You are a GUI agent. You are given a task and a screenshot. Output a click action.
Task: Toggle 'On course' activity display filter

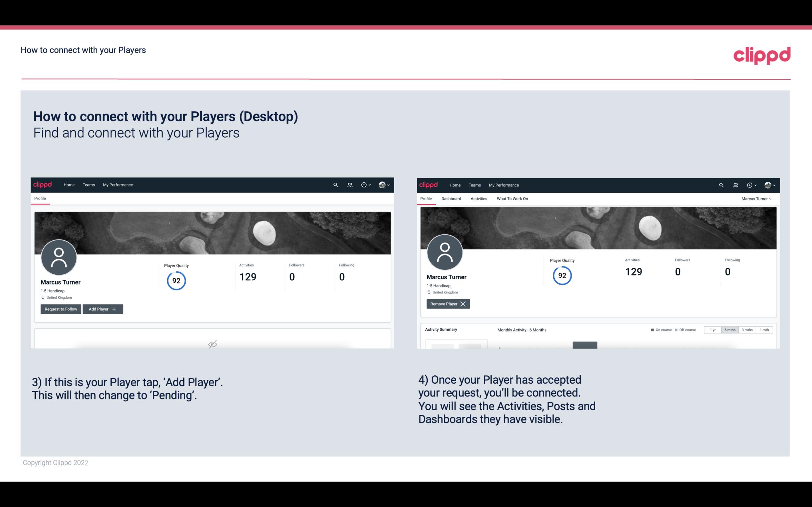point(659,330)
